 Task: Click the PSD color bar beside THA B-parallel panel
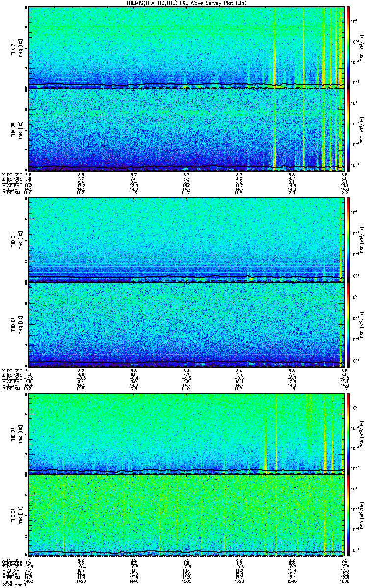point(348,130)
